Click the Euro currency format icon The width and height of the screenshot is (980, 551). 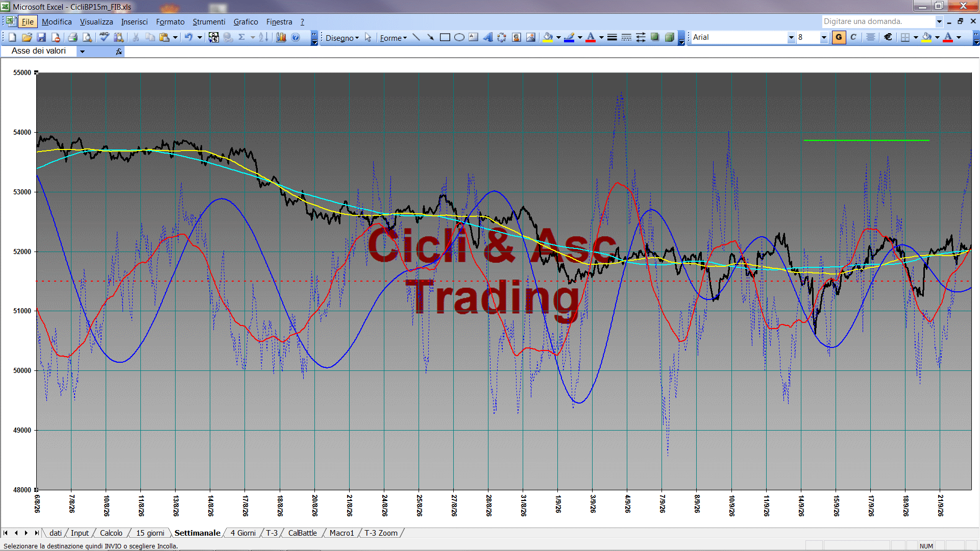click(888, 37)
